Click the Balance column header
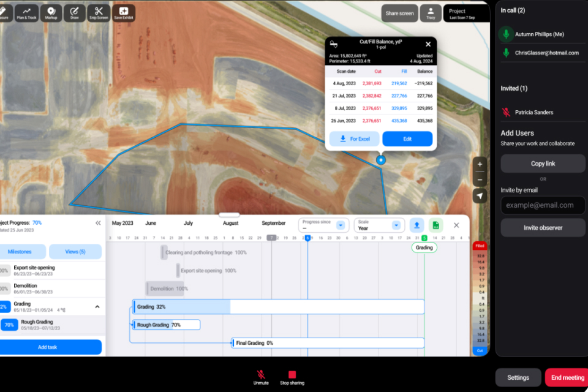The width and height of the screenshot is (588, 392). (424, 71)
